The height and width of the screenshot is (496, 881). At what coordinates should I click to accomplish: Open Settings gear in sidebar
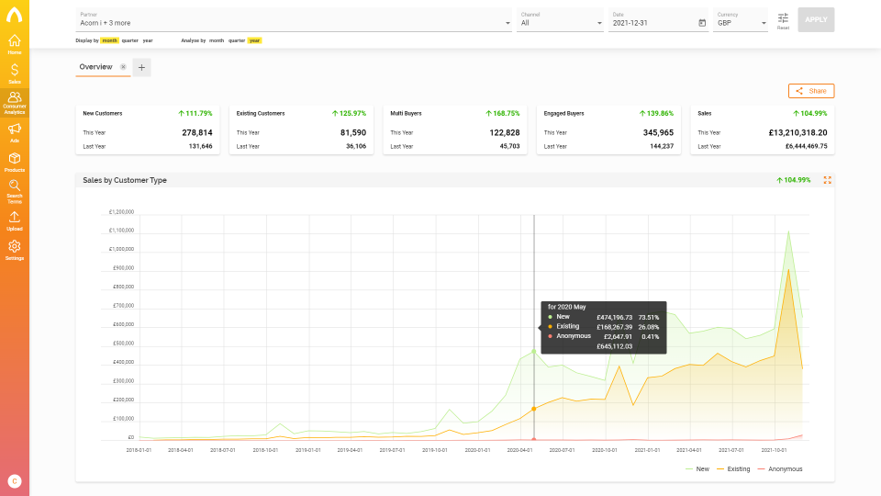14,249
